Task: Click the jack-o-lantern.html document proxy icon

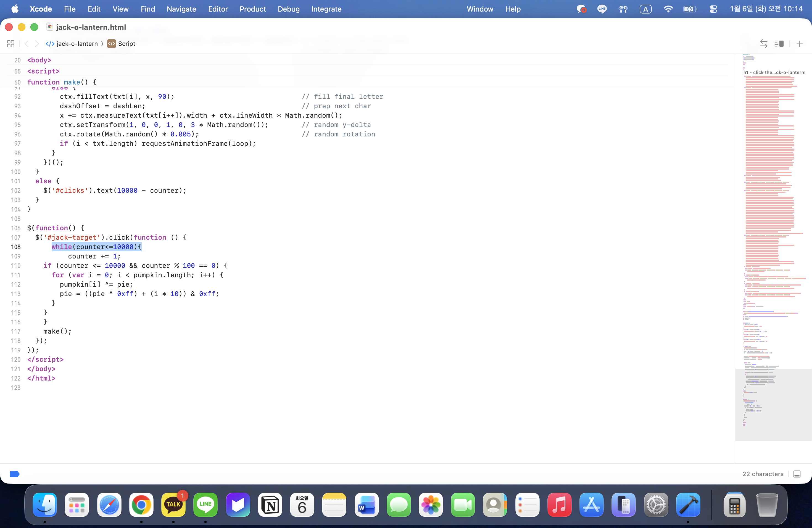Action: coord(50,27)
